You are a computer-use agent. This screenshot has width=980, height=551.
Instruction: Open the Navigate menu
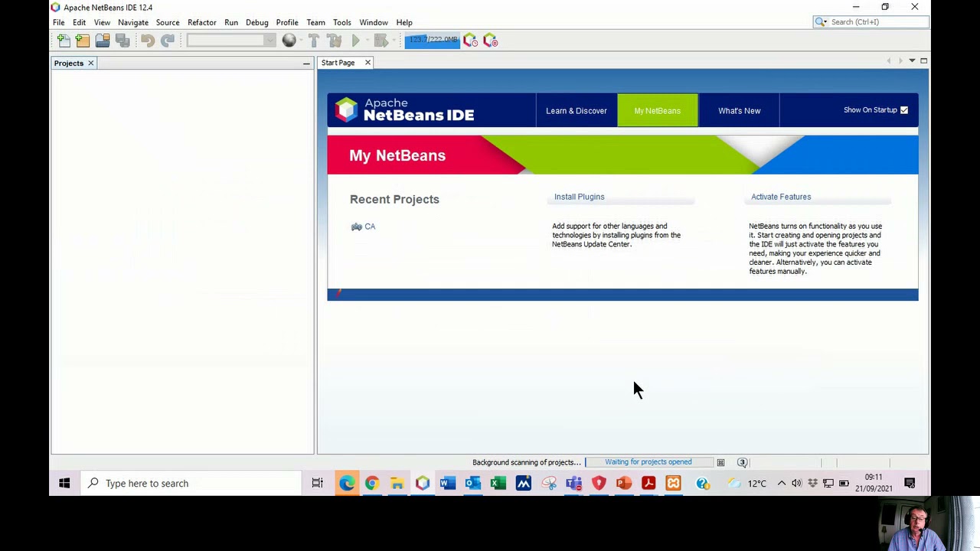[133, 22]
